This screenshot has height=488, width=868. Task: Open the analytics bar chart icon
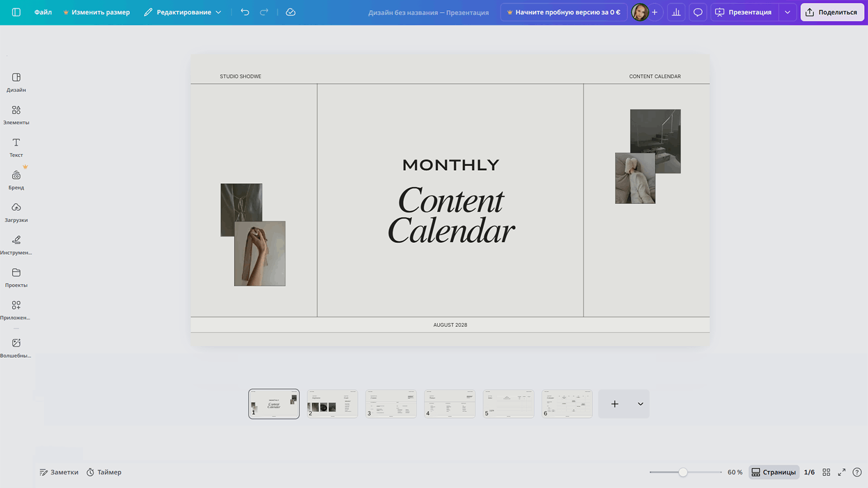[x=676, y=12]
